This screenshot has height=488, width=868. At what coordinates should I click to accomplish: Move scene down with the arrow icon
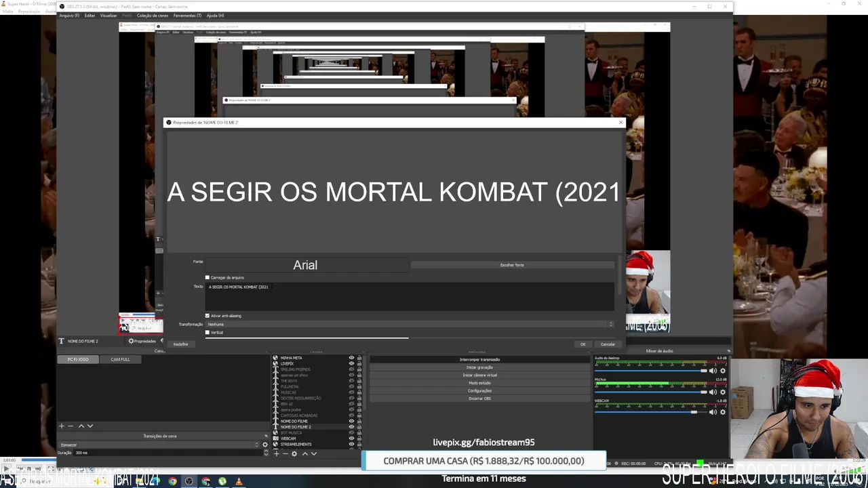[x=90, y=426]
